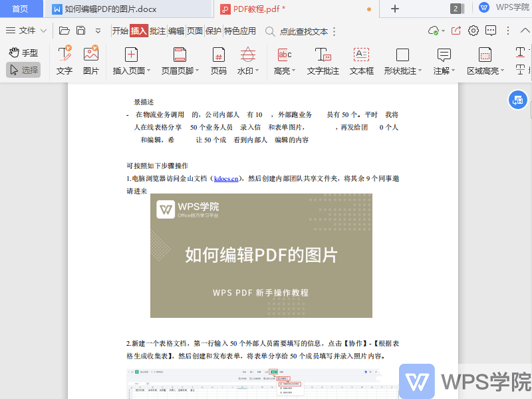Screen dimensions: 532x399
Task: Open the share icon beside the cloud sync
Action: 455,31
